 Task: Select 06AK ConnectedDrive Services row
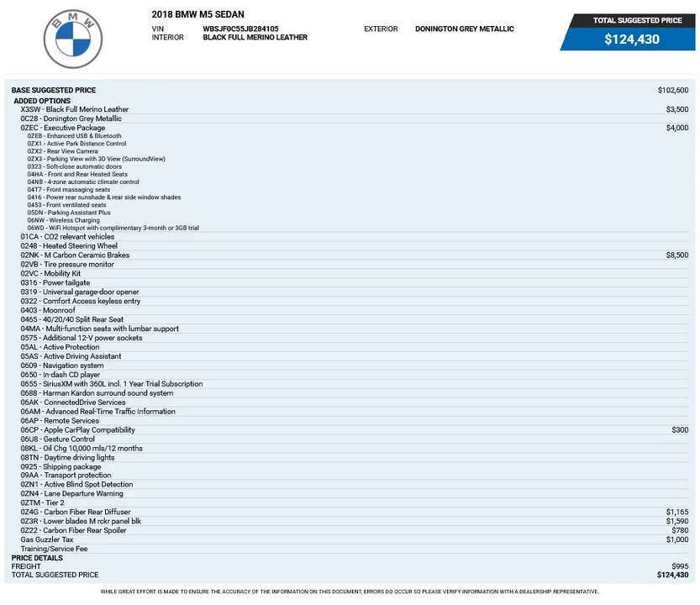point(355,402)
